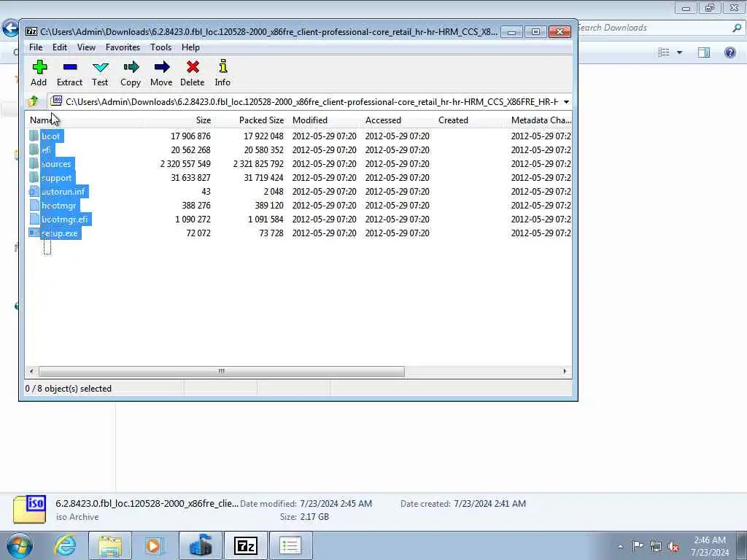Click setup.exe packed size 73 728
The image size is (747, 560).
tap(271, 233)
